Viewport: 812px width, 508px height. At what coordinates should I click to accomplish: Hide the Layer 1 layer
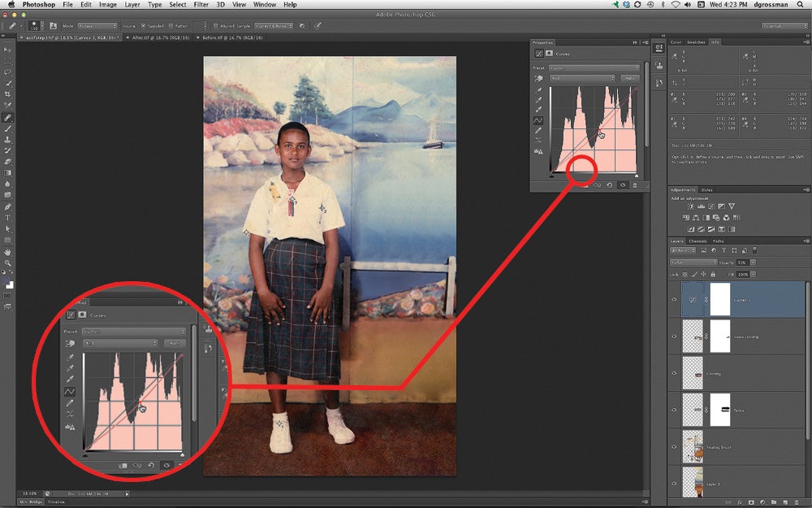674,484
